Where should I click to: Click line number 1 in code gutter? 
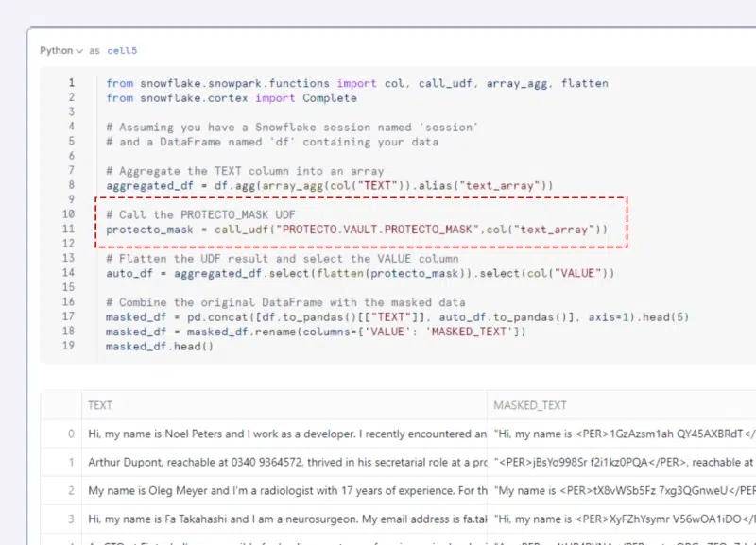pos(71,83)
